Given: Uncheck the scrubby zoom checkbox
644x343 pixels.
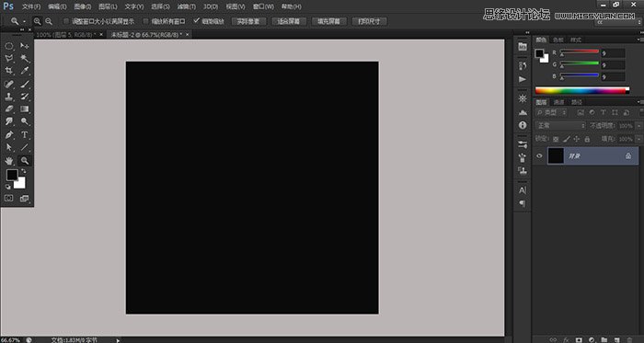Looking at the screenshot, I should [x=196, y=21].
